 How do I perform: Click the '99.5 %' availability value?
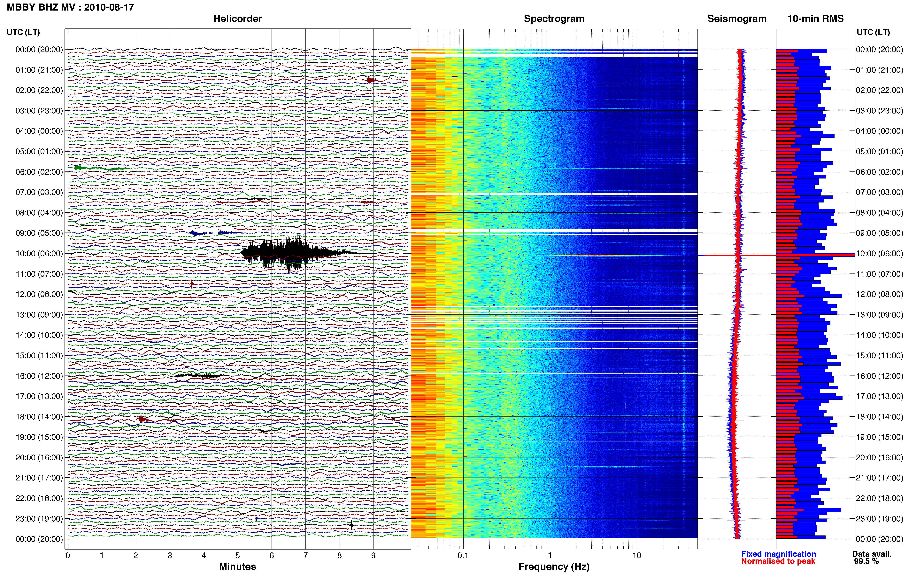tap(866, 561)
